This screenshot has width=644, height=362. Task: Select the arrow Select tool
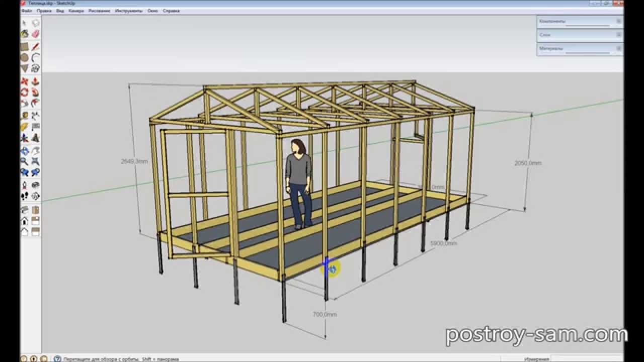click(25, 23)
